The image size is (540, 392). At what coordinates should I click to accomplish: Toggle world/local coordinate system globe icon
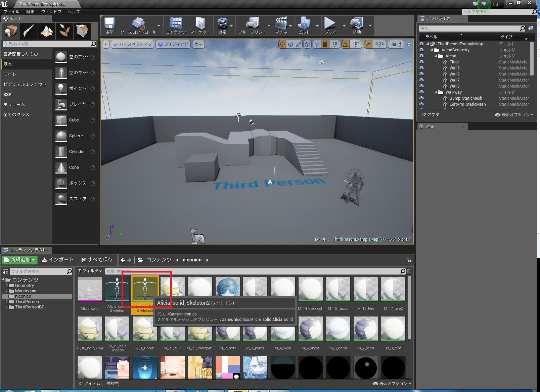[x=308, y=44]
